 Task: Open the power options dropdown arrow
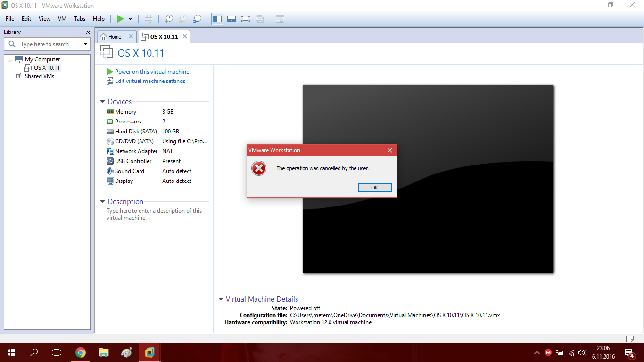click(131, 19)
